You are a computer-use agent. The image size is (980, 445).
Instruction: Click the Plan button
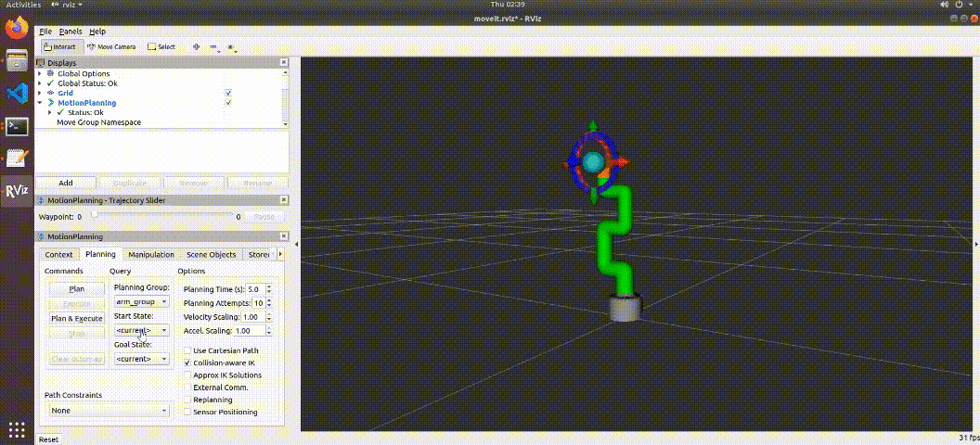(77, 289)
